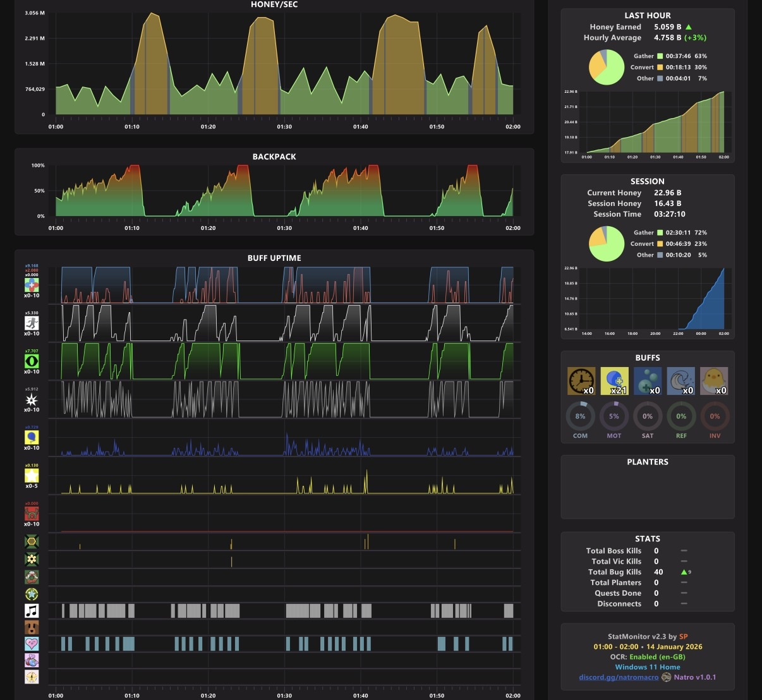The width and height of the screenshot is (762, 700).
Task: Select the pink heart buff icon
Action: pyautogui.click(x=32, y=643)
